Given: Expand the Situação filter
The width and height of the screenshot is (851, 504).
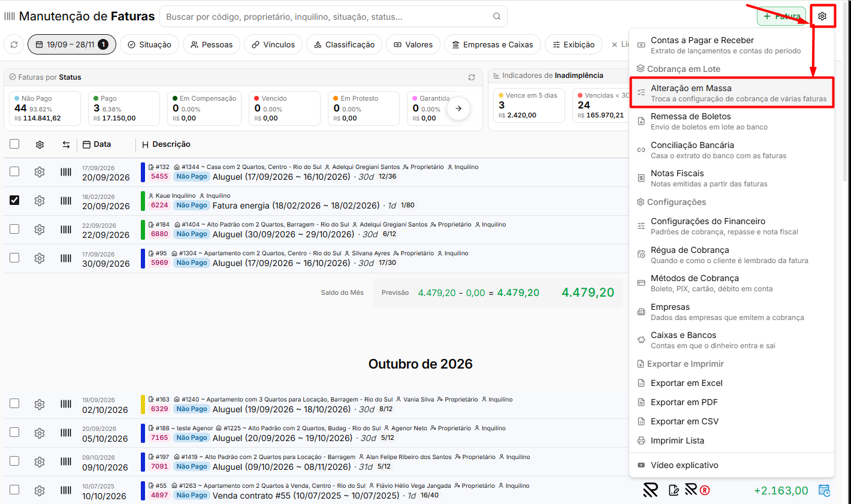Looking at the screenshot, I should 149,44.
